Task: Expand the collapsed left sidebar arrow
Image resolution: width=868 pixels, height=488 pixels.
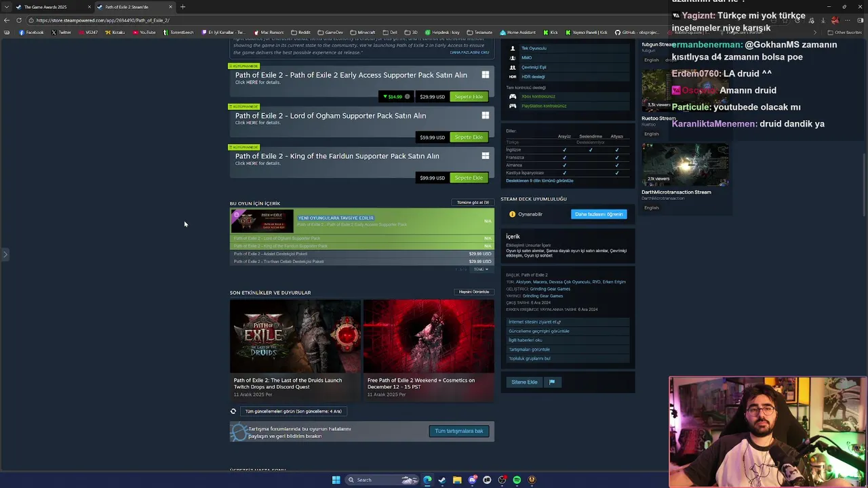Action: coord(5,255)
